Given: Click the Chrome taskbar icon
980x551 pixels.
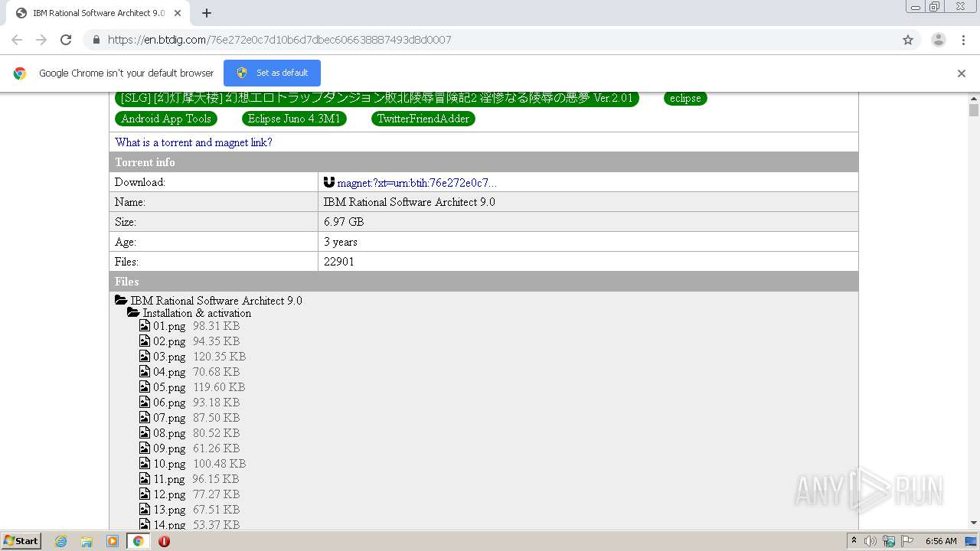Looking at the screenshot, I should click(x=138, y=541).
